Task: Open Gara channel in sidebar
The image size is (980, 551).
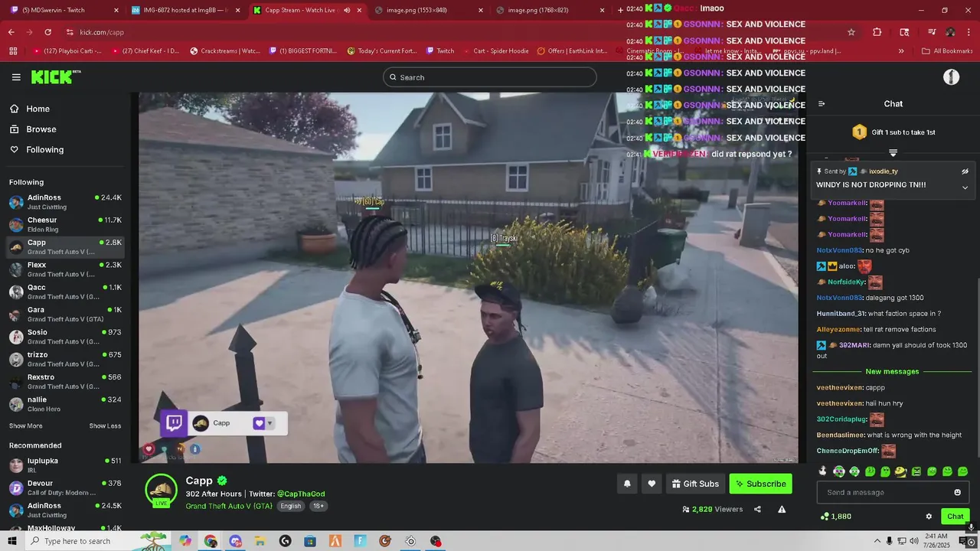Action: click(x=65, y=314)
